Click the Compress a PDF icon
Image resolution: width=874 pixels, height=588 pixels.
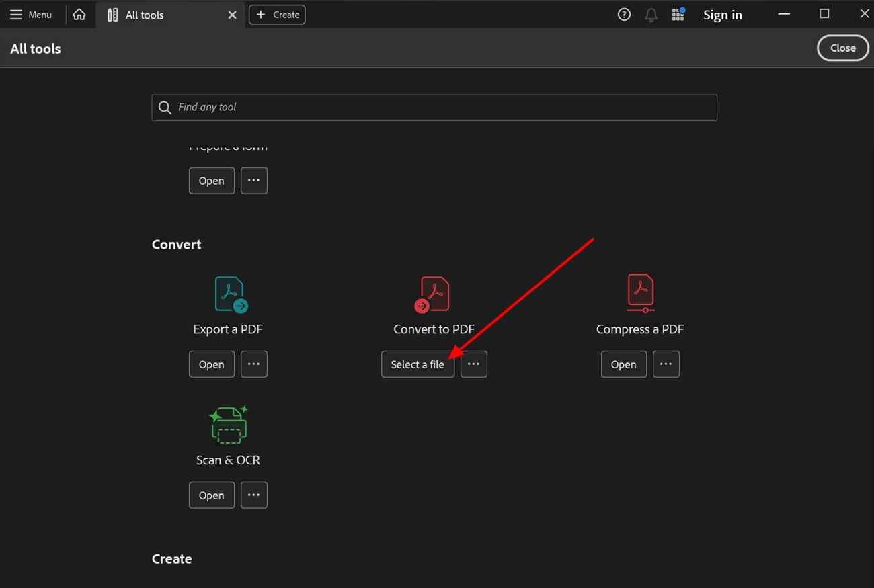click(640, 294)
